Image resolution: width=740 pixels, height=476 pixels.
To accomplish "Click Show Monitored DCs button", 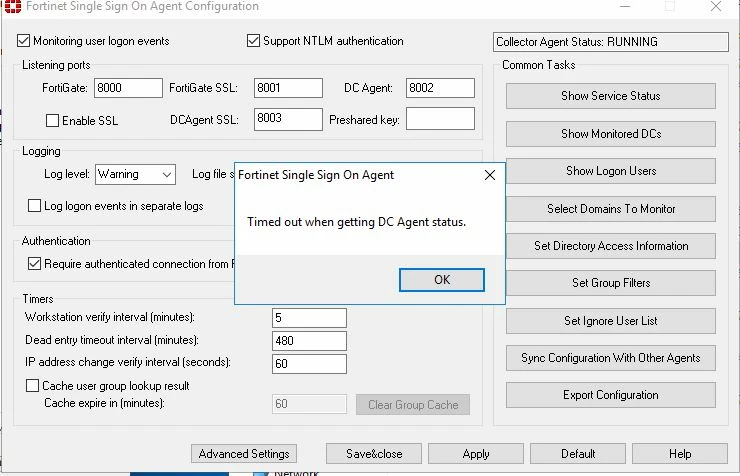I will (611, 134).
